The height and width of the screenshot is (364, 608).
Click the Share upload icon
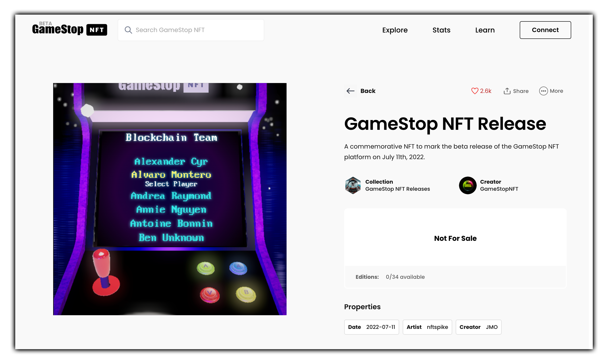507,91
